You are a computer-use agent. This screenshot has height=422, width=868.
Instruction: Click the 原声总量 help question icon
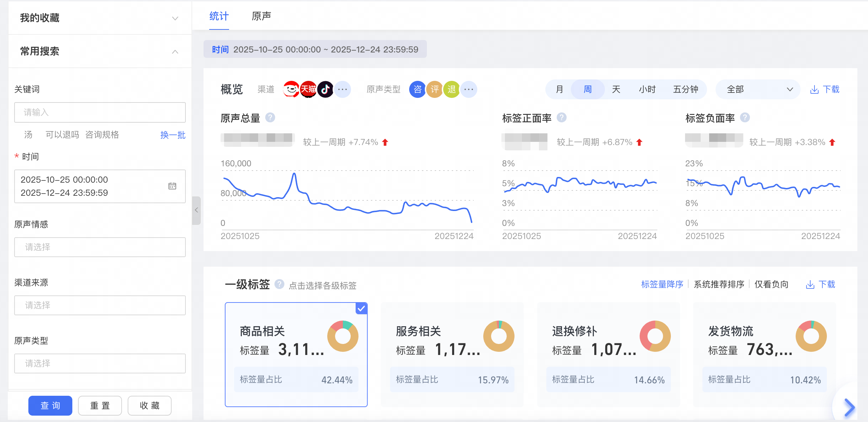tap(270, 117)
